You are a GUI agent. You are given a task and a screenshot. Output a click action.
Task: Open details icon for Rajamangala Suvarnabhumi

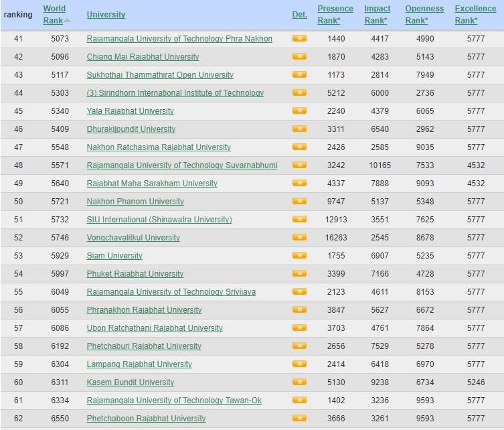(x=299, y=165)
